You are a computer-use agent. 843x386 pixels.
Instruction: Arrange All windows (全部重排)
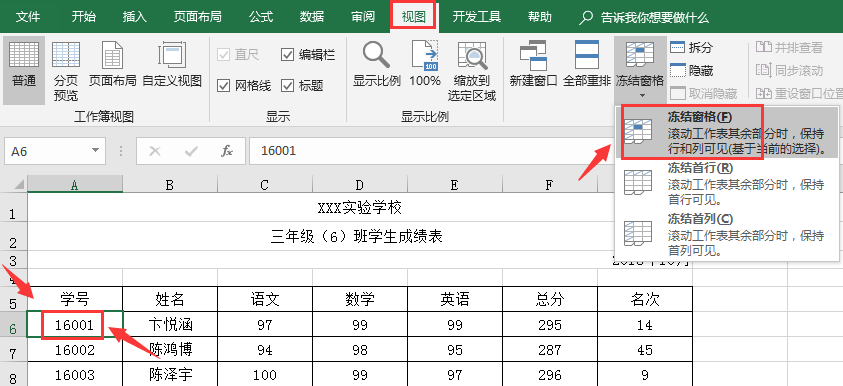587,65
